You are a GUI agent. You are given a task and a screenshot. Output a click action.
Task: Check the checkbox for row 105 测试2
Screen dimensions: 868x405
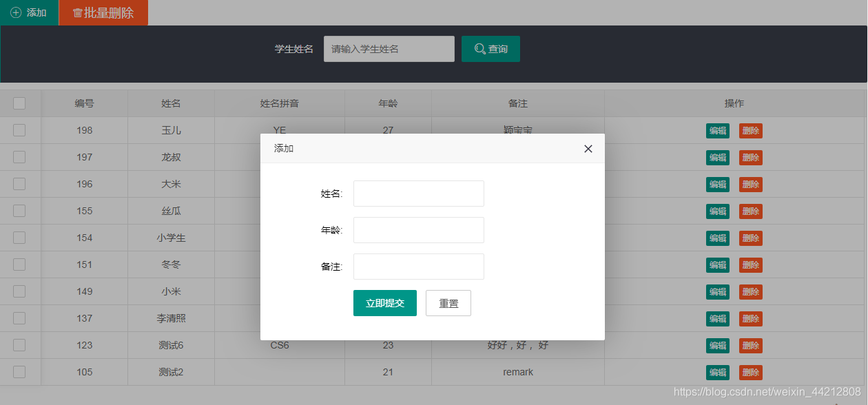pyautogui.click(x=19, y=372)
